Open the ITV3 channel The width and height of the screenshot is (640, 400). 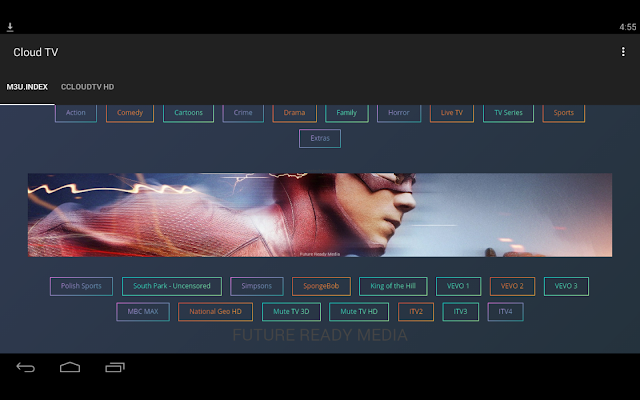coord(460,312)
